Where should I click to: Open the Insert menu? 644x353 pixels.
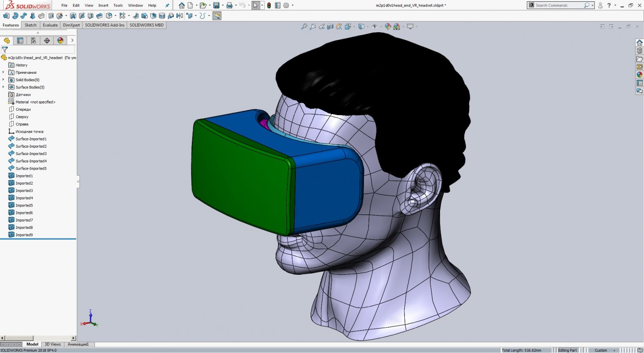tap(103, 5)
